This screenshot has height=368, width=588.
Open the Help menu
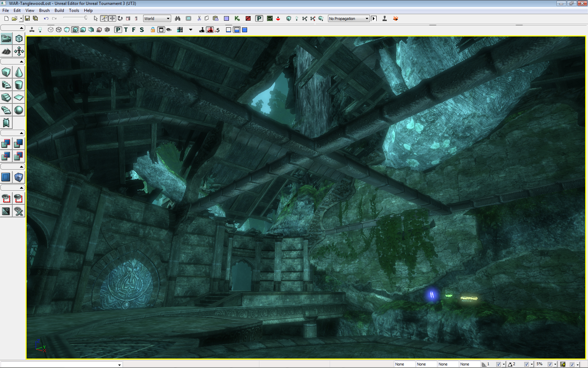coord(88,11)
